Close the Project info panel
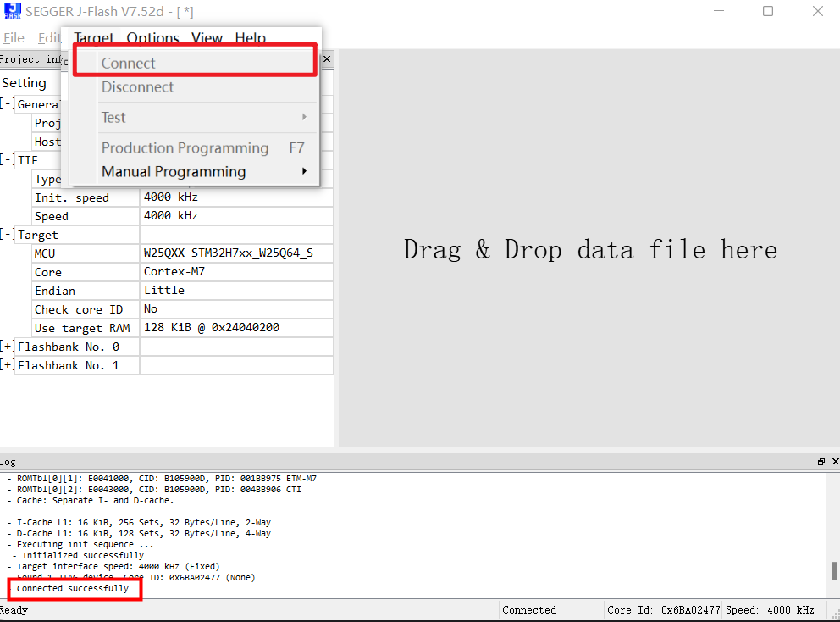 click(x=327, y=59)
